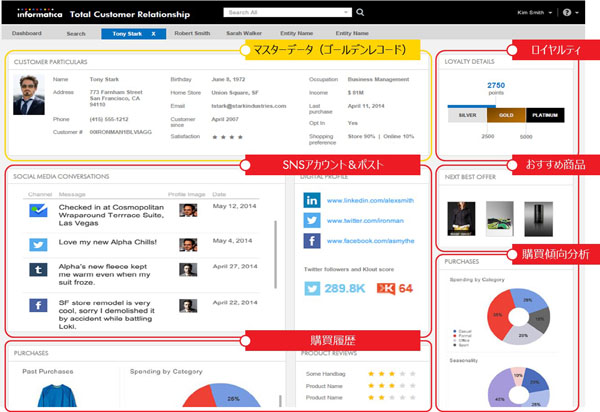Click the Silver loyalty tier segment

[467, 115]
